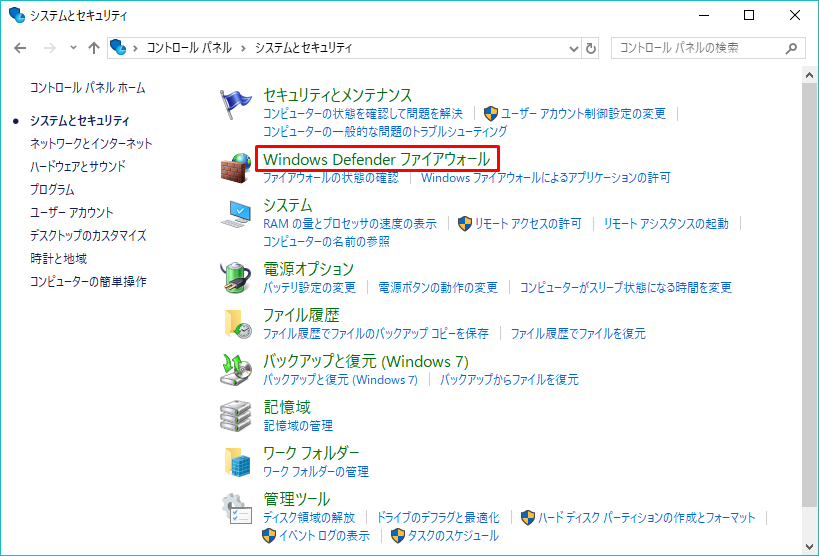The width and height of the screenshot is (819, 556).
Task: Click the chevron after コントロール パネル breadcrumb
Action: [243, 48]
